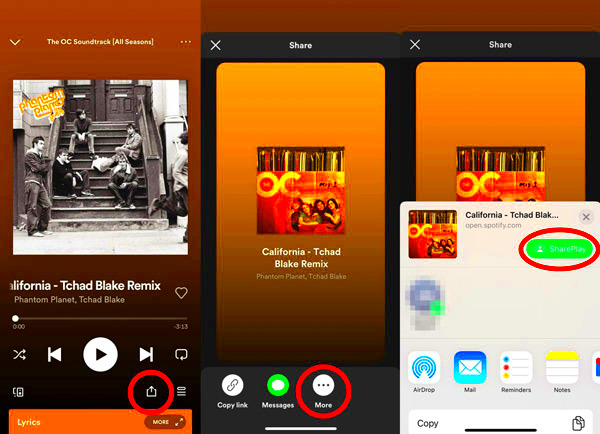
Task: Expand lyrics with the MORE button
Action: tap(165, 422)
